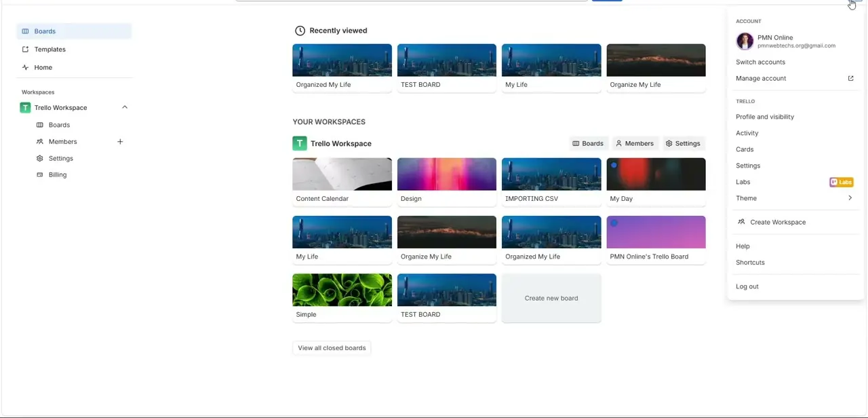
Task: Click the Create new board tile
Action: [x=551, y=298]
